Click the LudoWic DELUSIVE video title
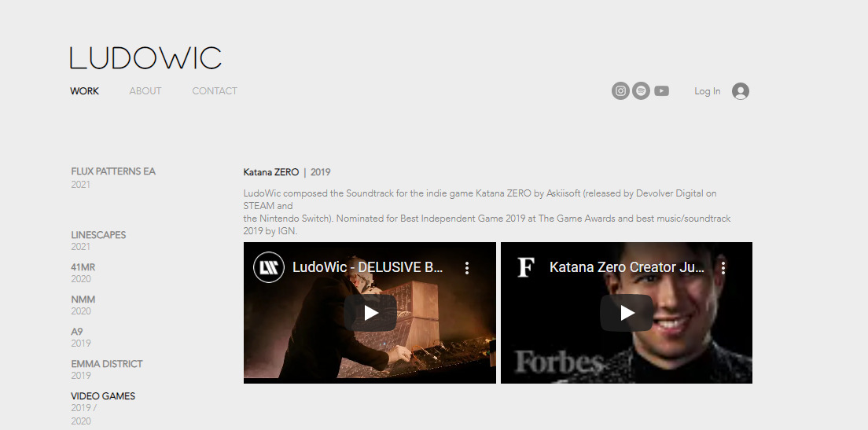868x430 pixels. [x=367, y=267]
